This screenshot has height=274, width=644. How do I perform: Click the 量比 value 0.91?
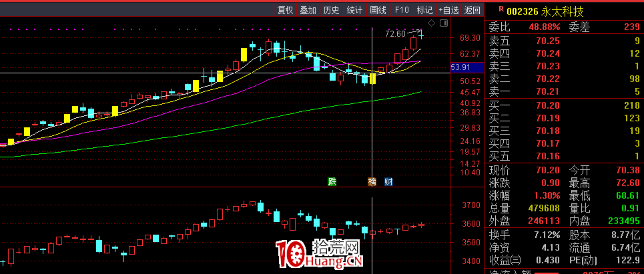pyautogui.click(x=631, y=208)
